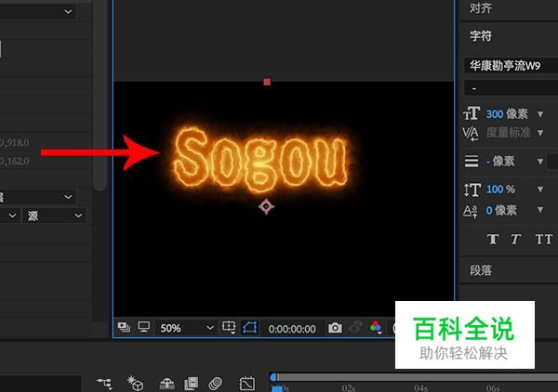This screenshot has width=558, height=392.
Task: Take a snapshot with the camera icon
Action: [335, 328]
